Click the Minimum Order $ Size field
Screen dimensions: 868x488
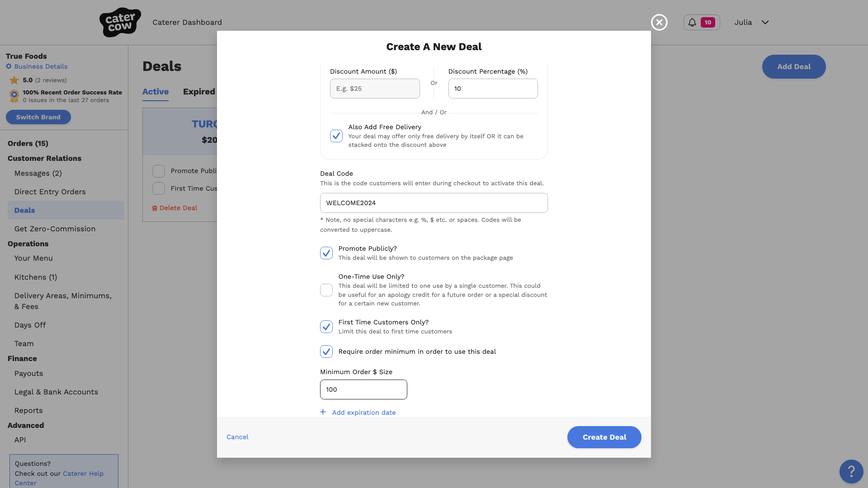(x=363, y=389)
